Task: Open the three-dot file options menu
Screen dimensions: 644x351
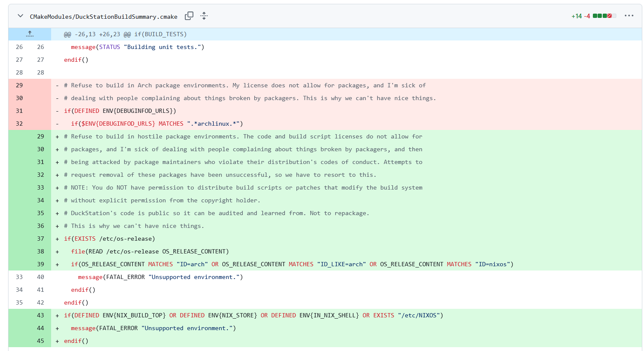Action: pyautogui.click(x=629, y=16)
